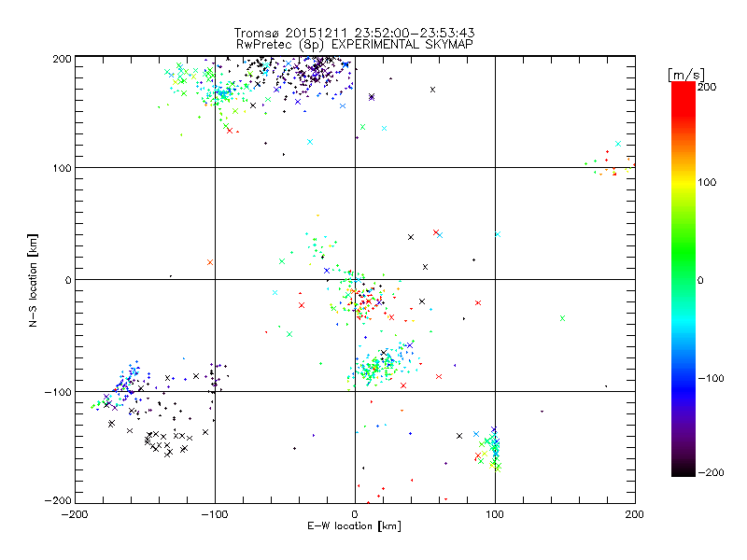Select the 'N-S location [km]' vertical axis label
This screenshot has height=560, width=747.
click(x=33, y=280)
